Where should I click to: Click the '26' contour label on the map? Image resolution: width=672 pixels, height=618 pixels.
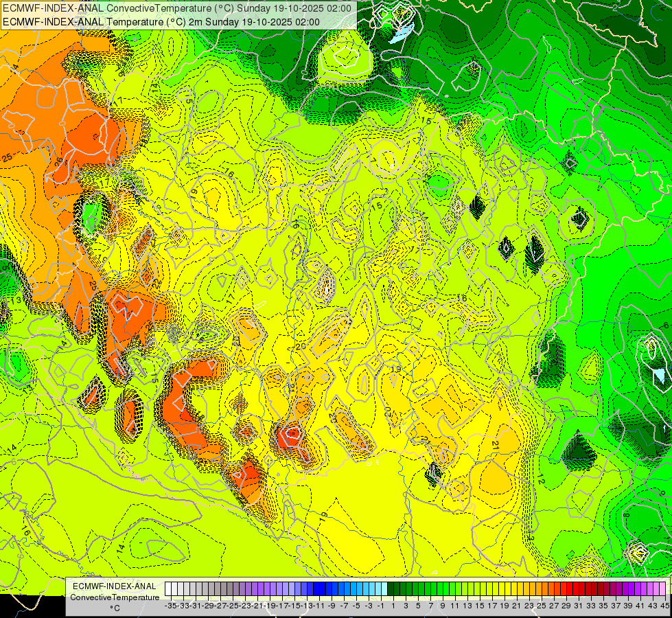58,162
